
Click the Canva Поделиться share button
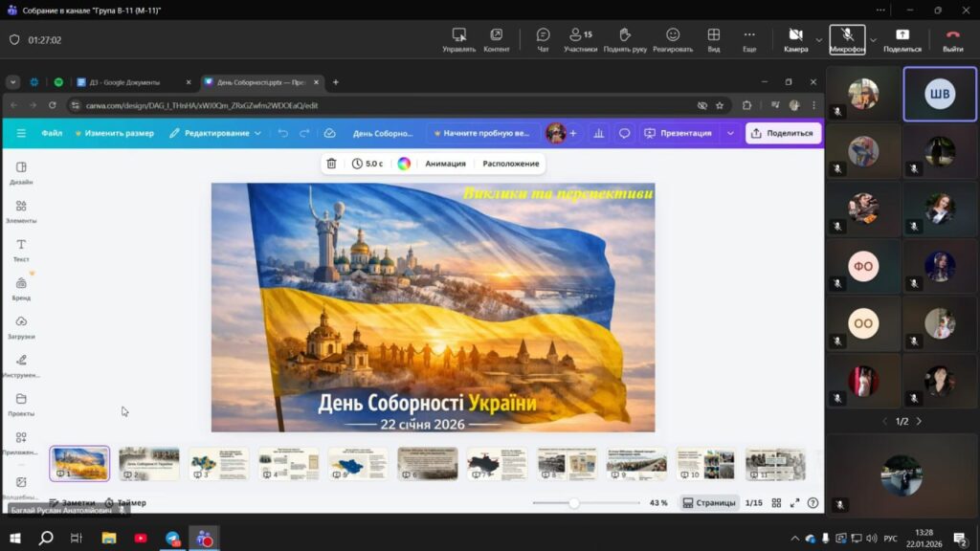click(x=782, y=133)
